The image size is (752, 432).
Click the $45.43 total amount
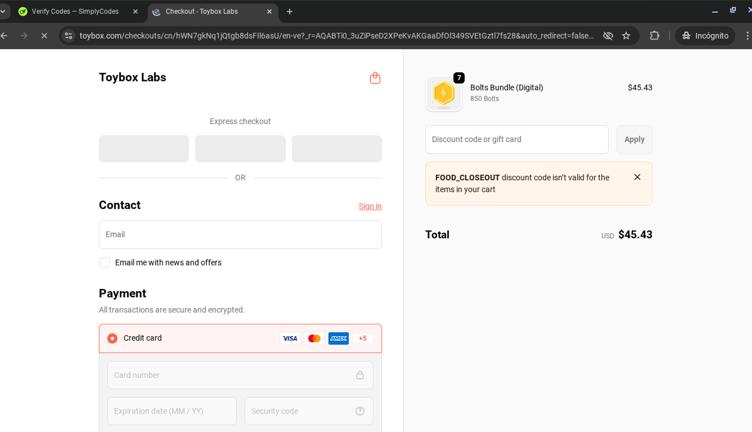coord(635,234)
